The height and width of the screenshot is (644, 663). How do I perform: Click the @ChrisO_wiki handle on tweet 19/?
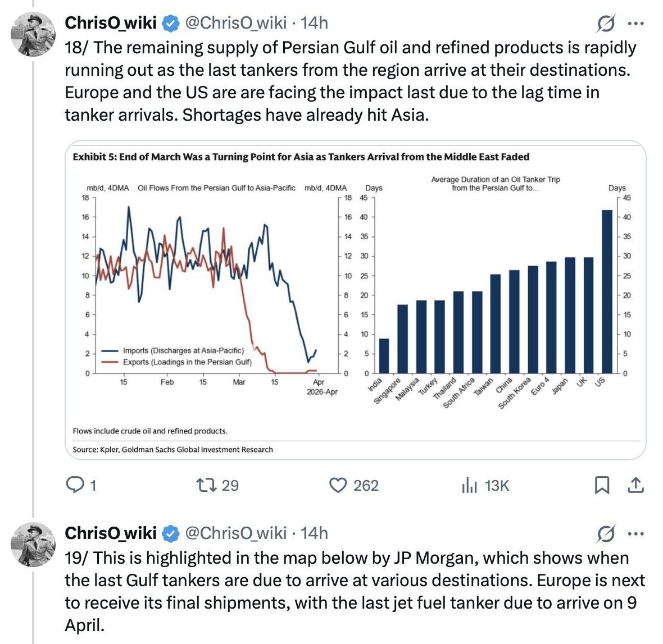click(x=236, y=533)
